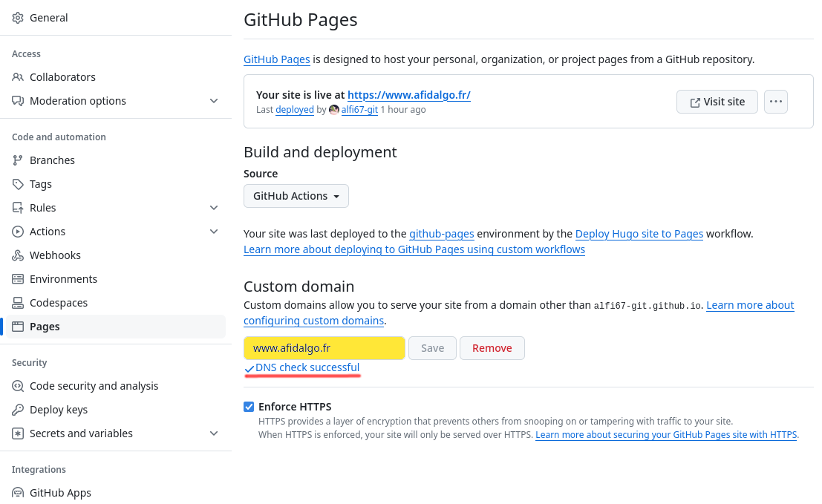Click the Deploy keys key icon
Viewport: 822px width, 504px height.
18,410
